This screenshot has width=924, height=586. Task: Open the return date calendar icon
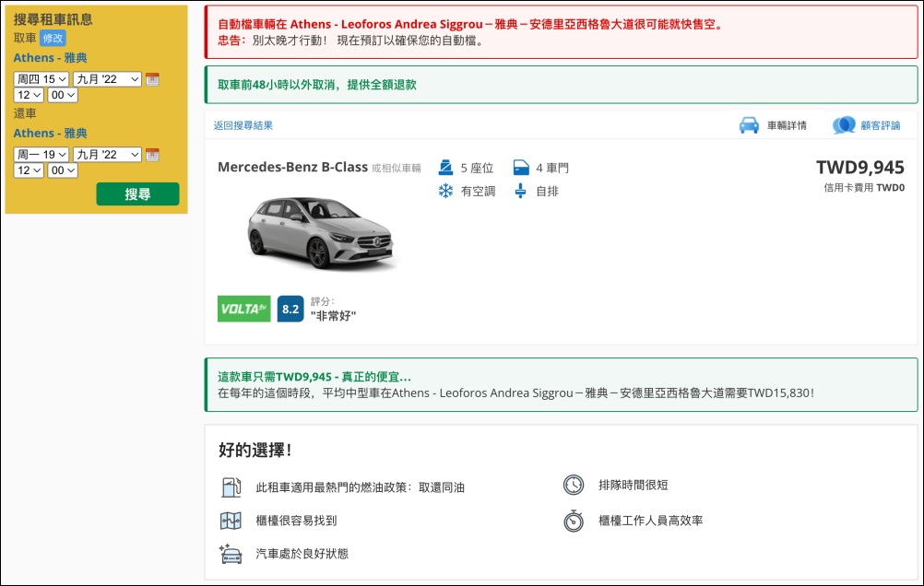(153, 155)
